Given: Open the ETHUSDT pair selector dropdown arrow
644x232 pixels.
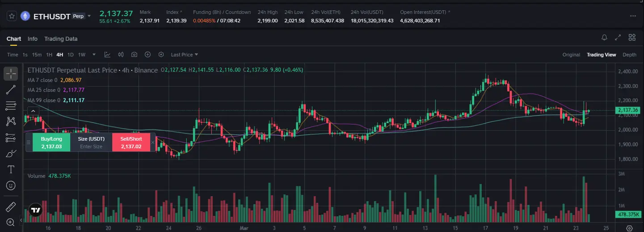Looking at the screenshot, I should [x=89, y=16].
